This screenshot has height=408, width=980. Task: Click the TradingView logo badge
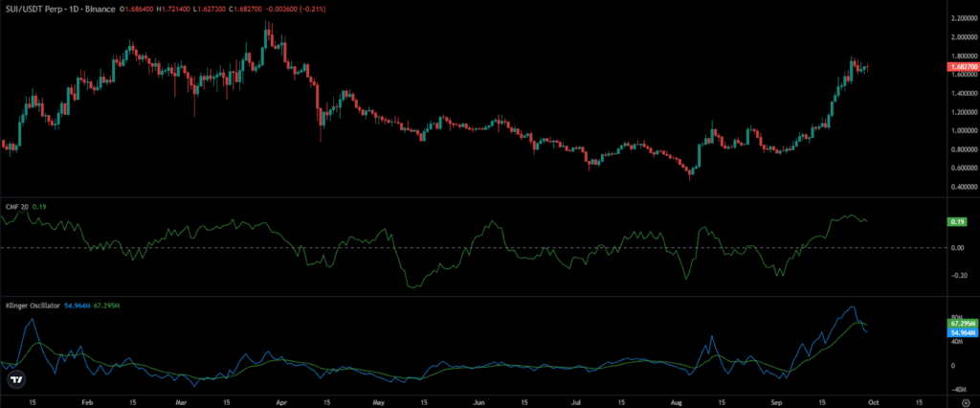pos(17,379)
